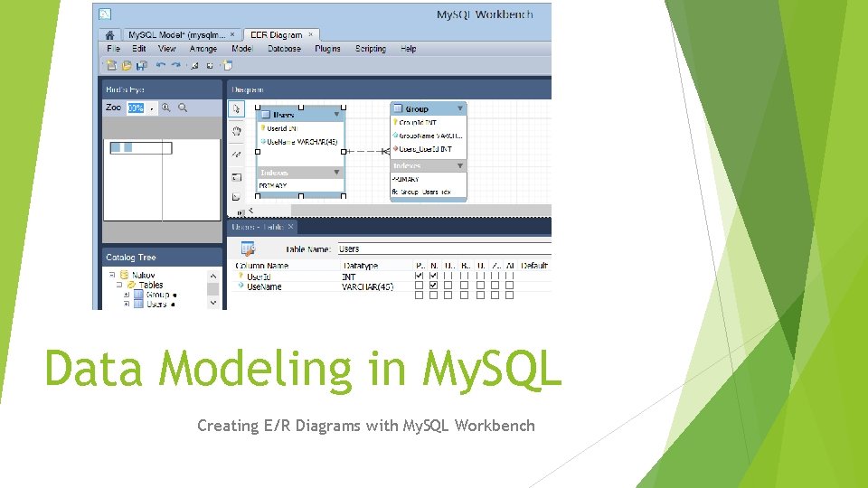Open the Scripting menu
This screenshot has width=868, height=488.
click(371, 49)
